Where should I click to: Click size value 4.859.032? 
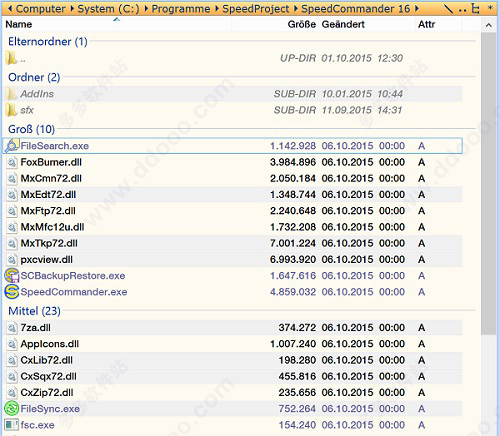[x=293, y=292]
